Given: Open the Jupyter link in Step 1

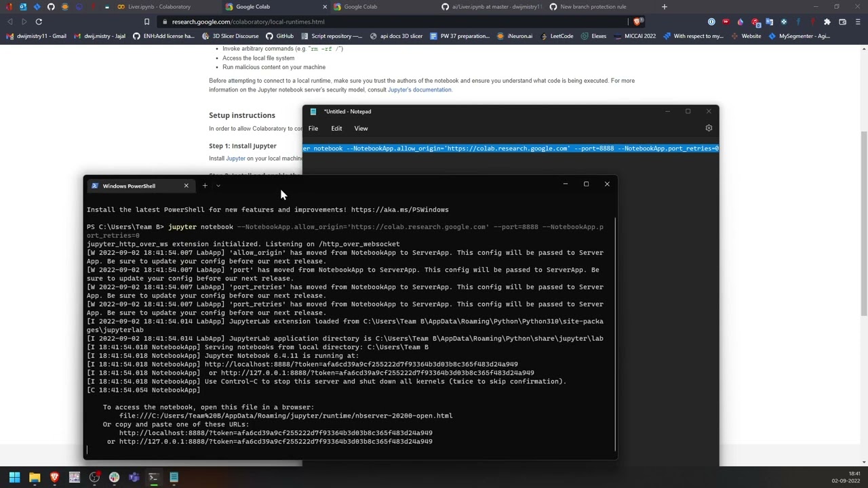Looking at the screenshot, I should click(235, 159).
